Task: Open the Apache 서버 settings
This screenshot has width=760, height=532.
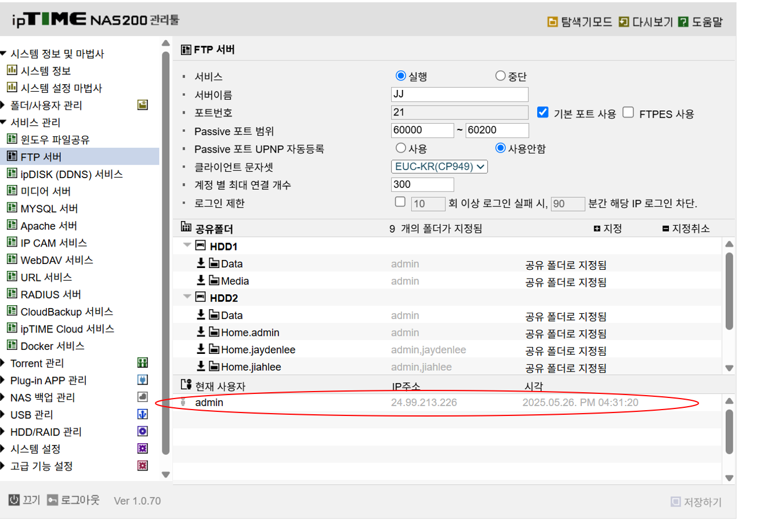Action: pos(42,226)
